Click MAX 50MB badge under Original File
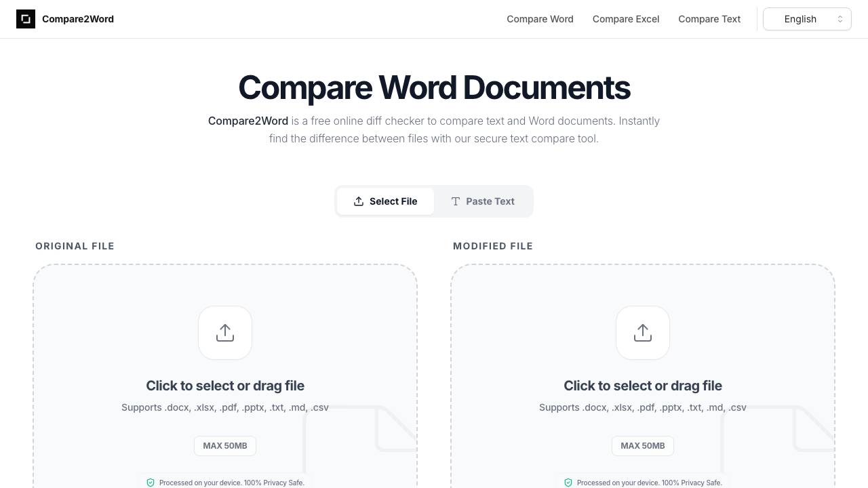Image resolution: width=868 pixels, height=488 pixels. [225, 445]
